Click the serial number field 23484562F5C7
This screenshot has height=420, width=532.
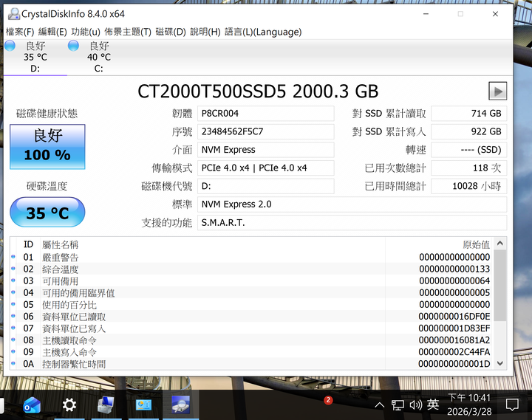[265, 132]
